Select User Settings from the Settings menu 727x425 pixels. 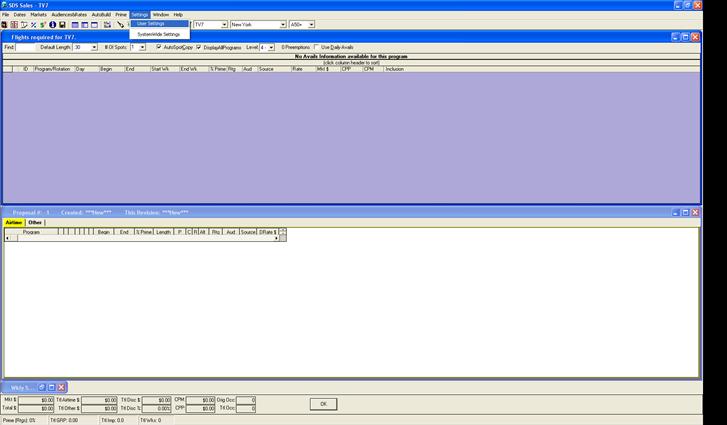[x=152, y=23]
